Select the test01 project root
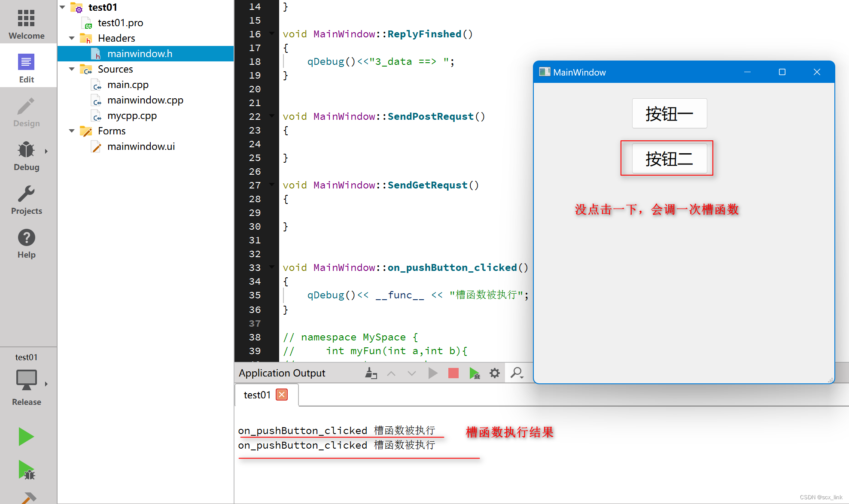 pos(103,7)
